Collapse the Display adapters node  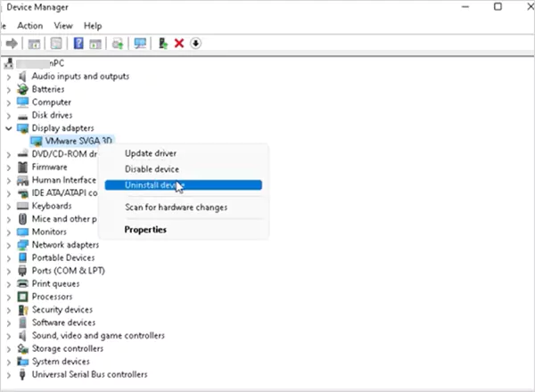coord(9,128)
